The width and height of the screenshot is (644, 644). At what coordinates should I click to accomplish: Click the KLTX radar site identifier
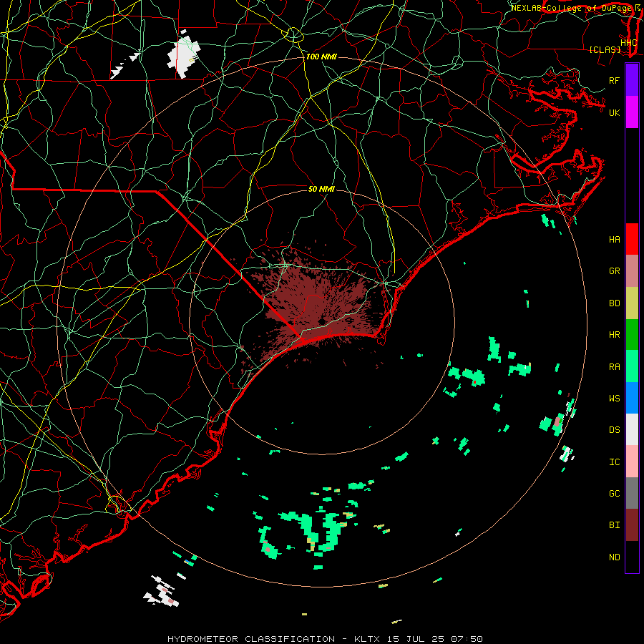coord(367,639)
